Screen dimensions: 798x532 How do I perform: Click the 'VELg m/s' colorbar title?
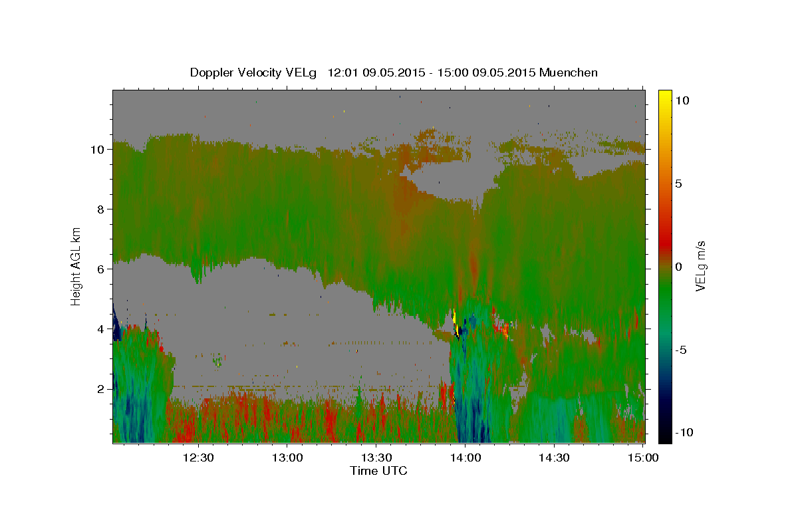(701, 266)
